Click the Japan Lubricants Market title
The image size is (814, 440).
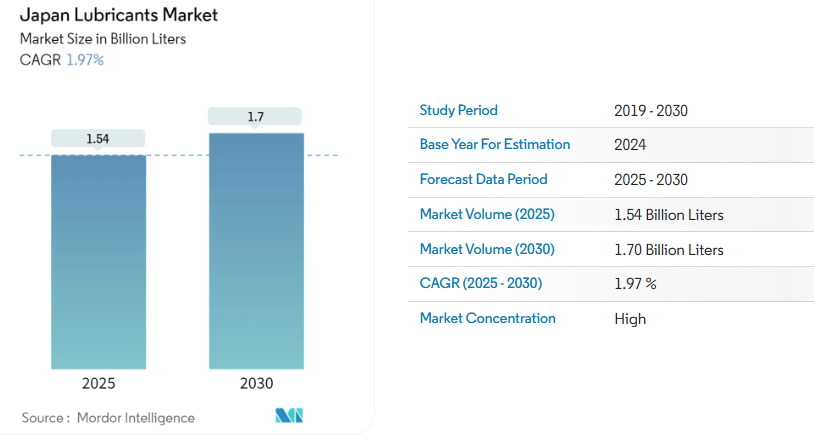[119, 16]
